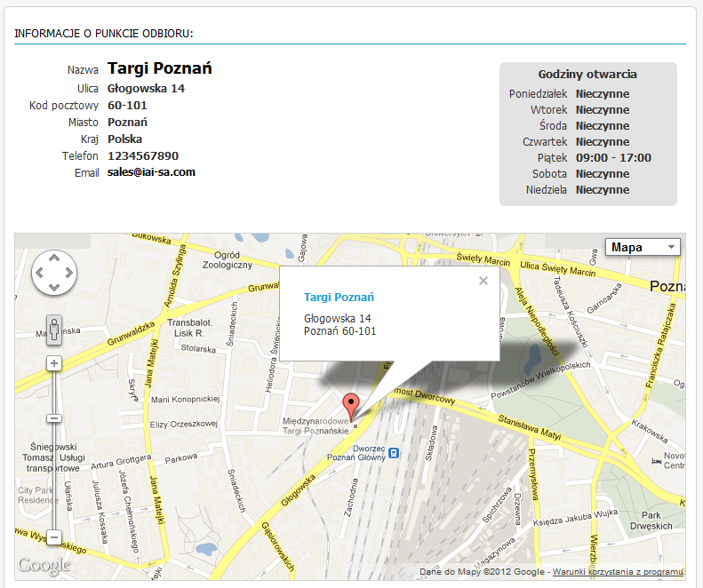Open the Mapa map type dropdown

643,248
